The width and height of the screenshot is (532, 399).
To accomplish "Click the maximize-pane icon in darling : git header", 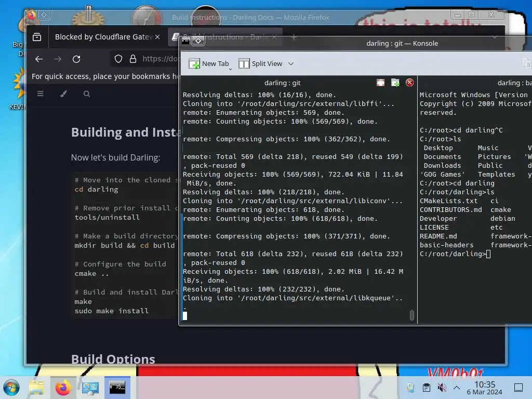I will pyautogui.click(x=381, y=83).
